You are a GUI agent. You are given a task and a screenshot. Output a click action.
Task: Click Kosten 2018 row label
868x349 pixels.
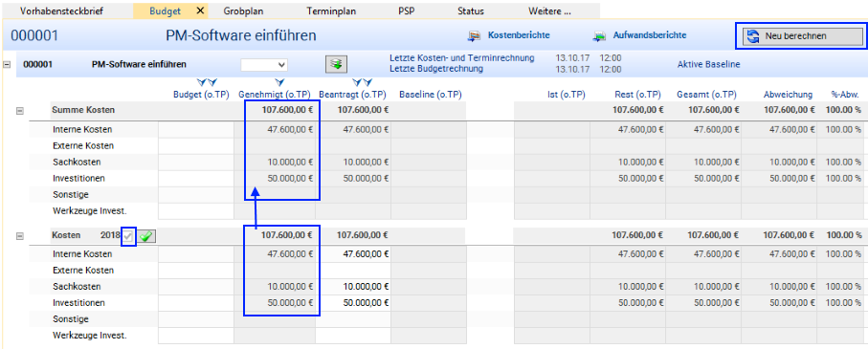pyautogui.click(x=86, y=235)
